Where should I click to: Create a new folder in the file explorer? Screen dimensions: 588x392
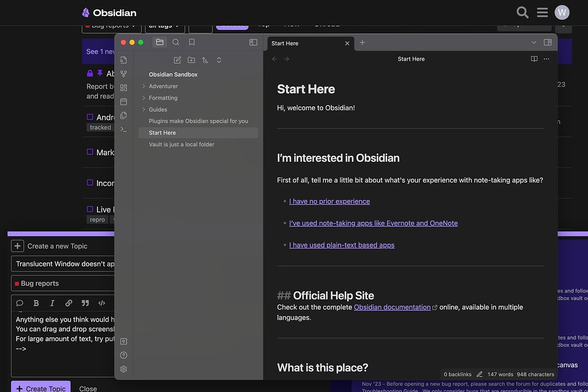[191, 60]
